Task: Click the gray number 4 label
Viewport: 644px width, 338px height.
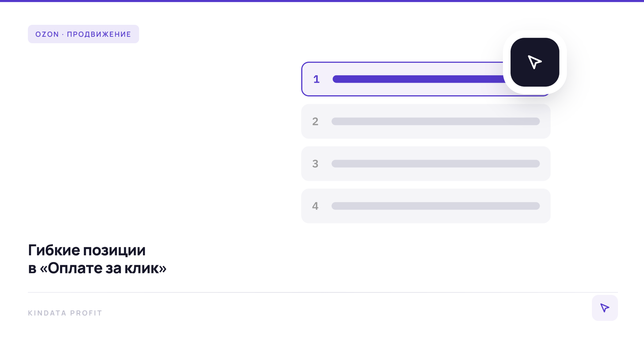Action: [x=315, y=206]
